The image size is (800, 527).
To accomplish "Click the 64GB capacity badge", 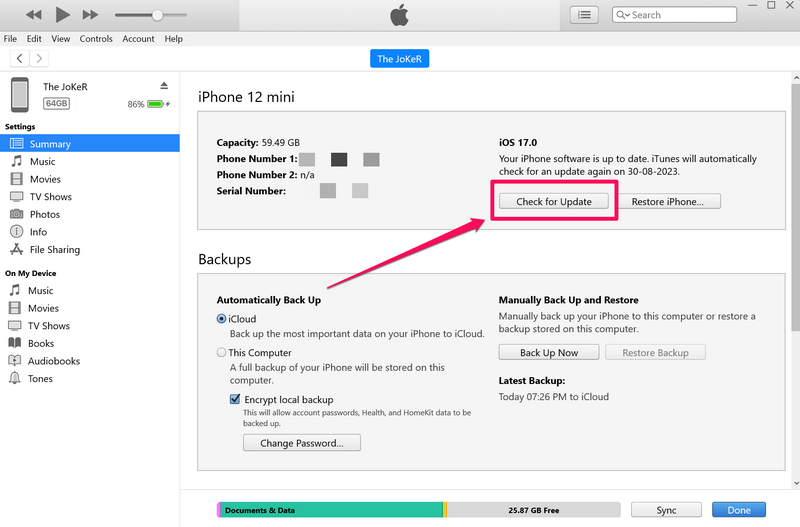I will 56,104.
